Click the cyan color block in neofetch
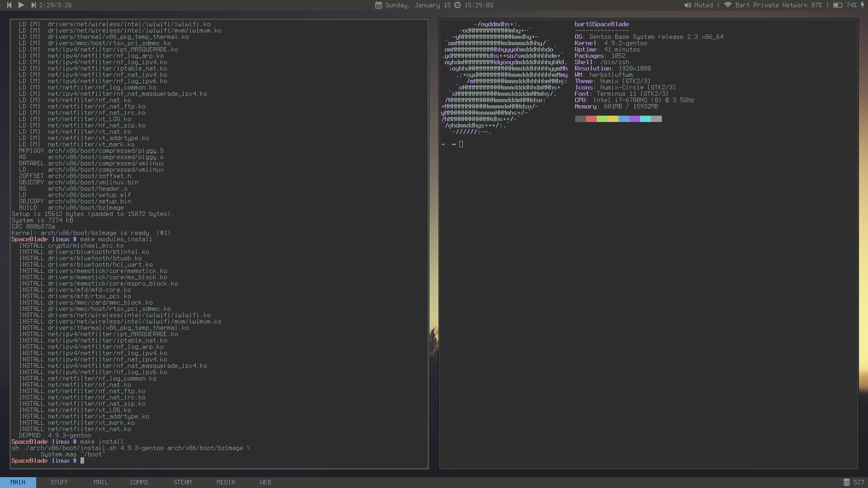 click(645, 119)
